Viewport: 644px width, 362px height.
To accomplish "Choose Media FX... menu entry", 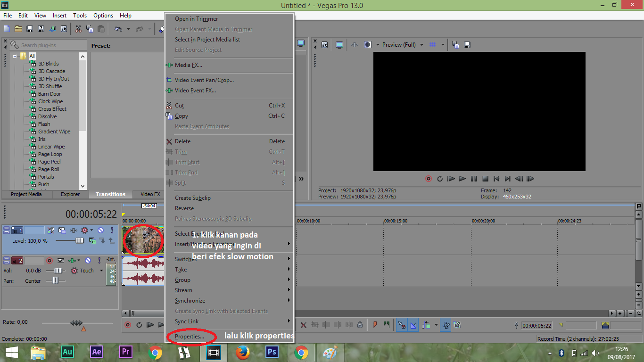I will click(x=189, y=65).
